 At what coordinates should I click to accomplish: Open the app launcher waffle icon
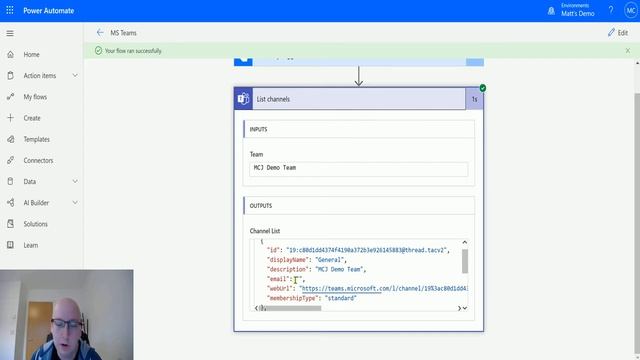click(10, 11)
